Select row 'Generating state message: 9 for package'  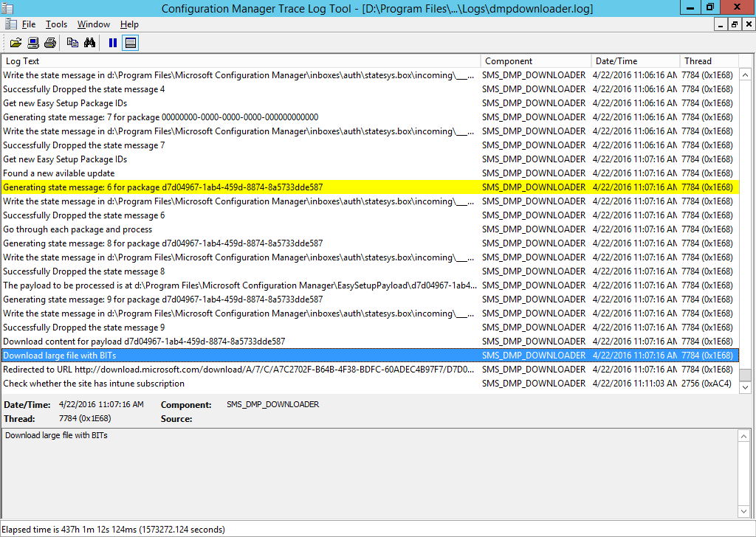click(370, 299)
